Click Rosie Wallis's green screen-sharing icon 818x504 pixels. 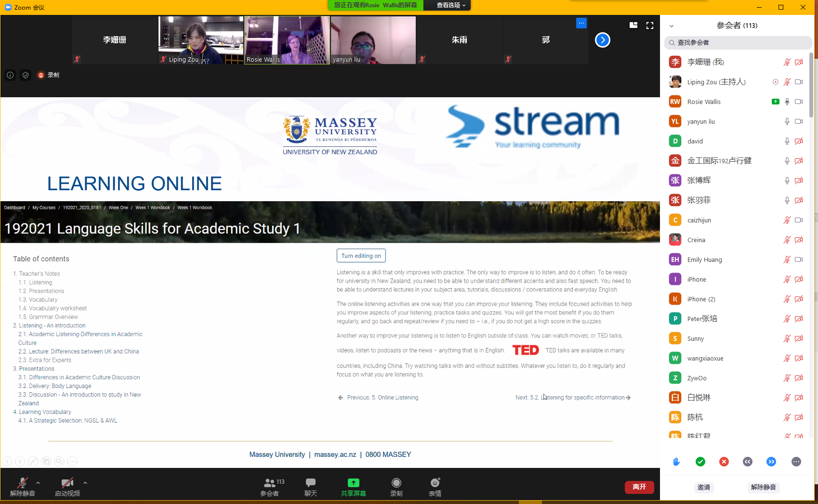pyautogui.click(x=775, y=102)
